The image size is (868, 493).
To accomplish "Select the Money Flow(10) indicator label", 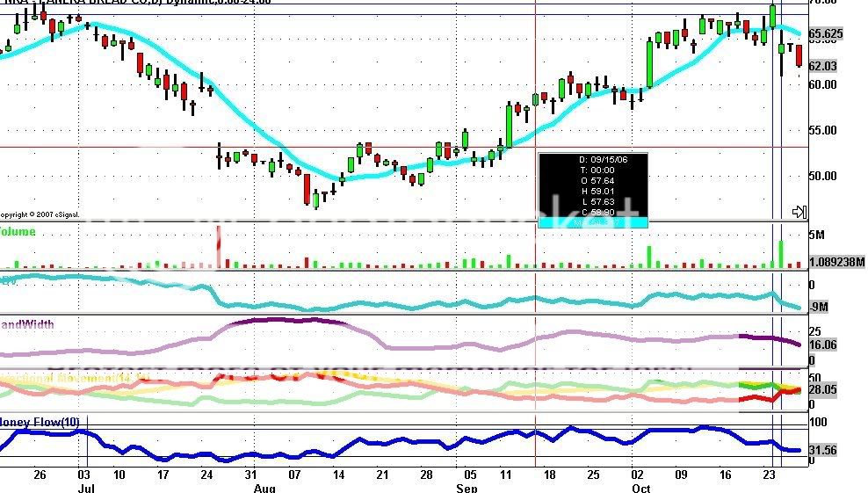I will coord(40,423).
